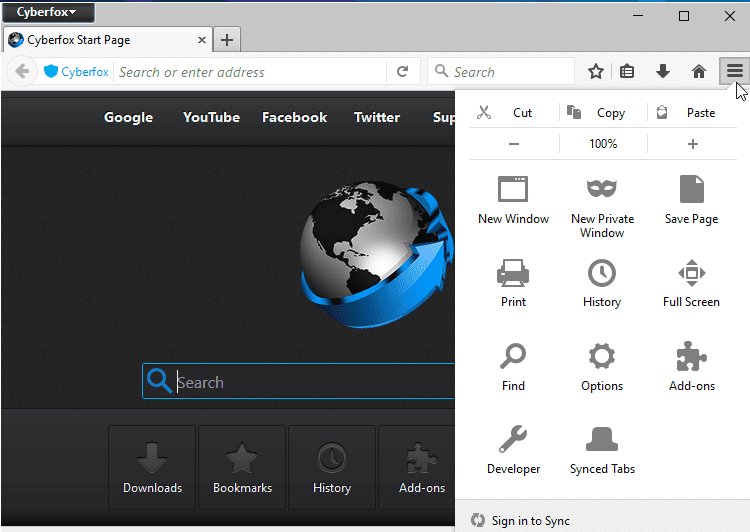
Task: Open Downloads tile on start page
Action: pos(152,467)
